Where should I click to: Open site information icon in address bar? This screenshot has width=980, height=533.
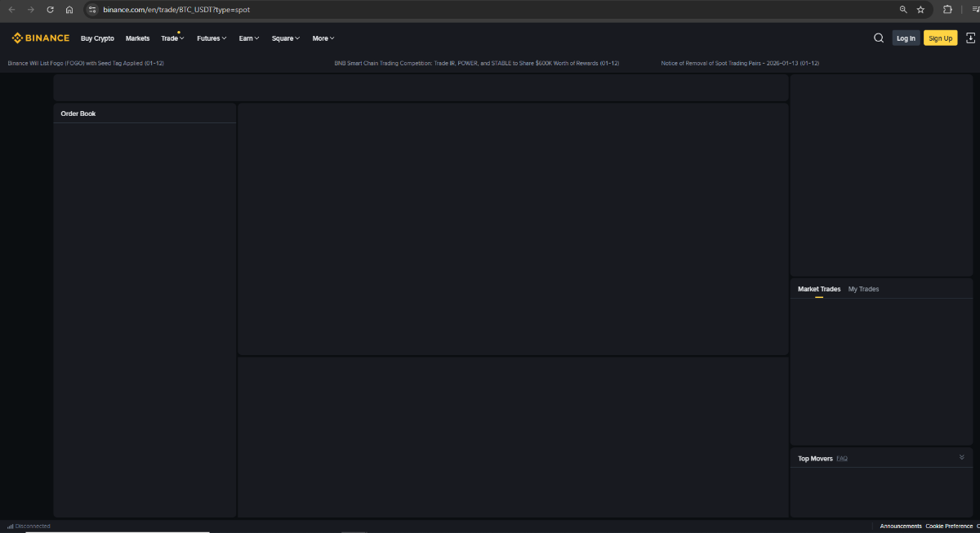pyautogui.click(x=92, y=10)
